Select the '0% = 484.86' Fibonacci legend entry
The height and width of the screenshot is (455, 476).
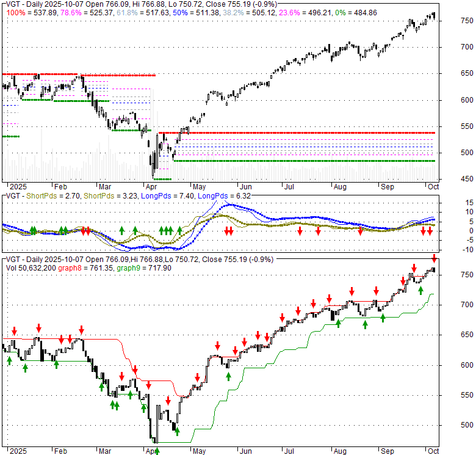pyautogui.click(x=356, y=13)
